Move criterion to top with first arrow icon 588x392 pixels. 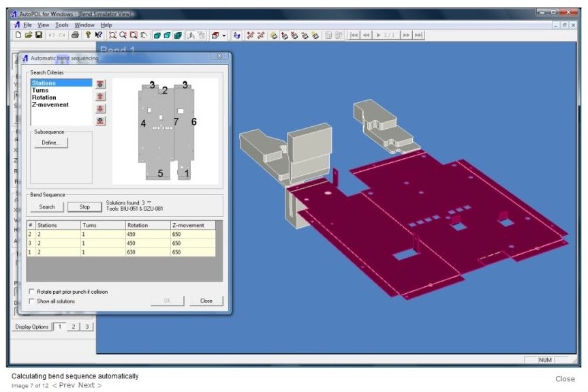101,84
